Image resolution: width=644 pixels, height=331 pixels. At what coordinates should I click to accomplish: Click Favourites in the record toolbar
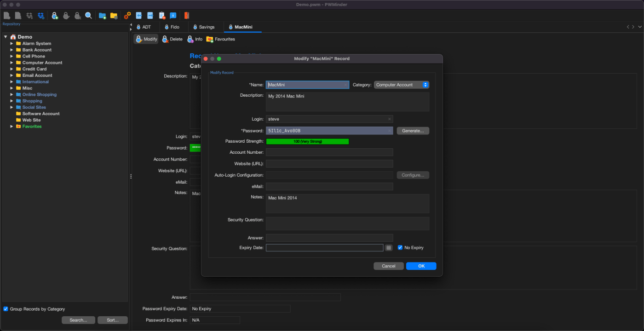tap(221, 39)
